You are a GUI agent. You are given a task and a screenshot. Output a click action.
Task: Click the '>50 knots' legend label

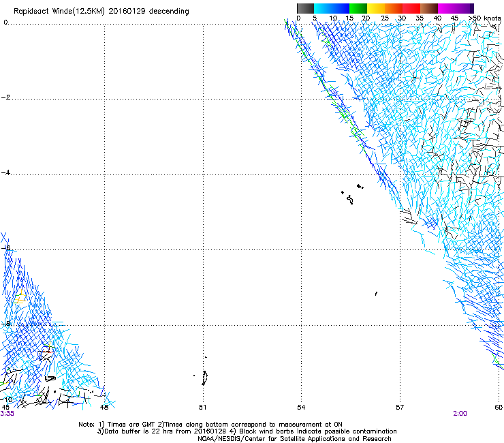tap(485, 18)
